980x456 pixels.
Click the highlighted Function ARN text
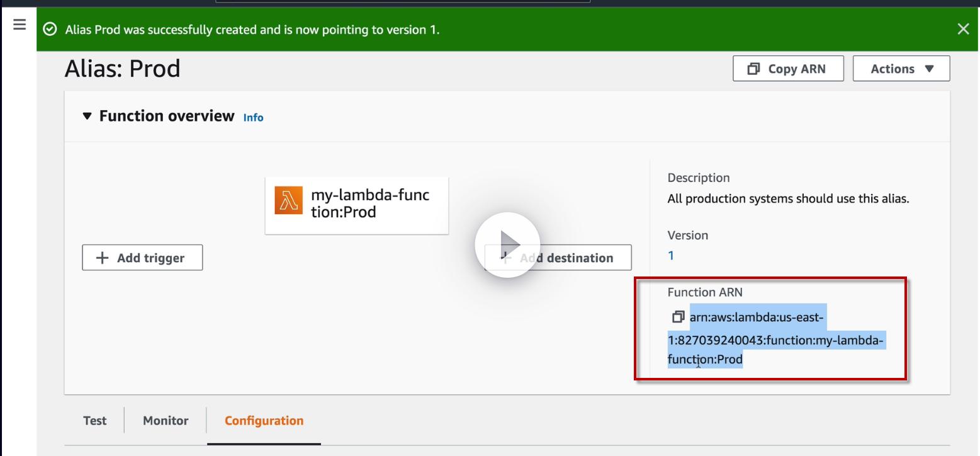775,341
